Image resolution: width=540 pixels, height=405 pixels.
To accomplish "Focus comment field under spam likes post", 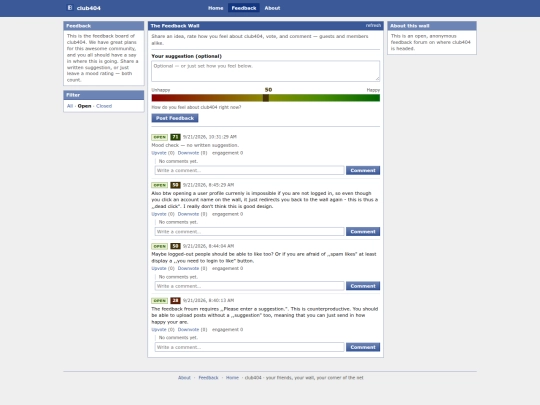I will click(249, 286).
